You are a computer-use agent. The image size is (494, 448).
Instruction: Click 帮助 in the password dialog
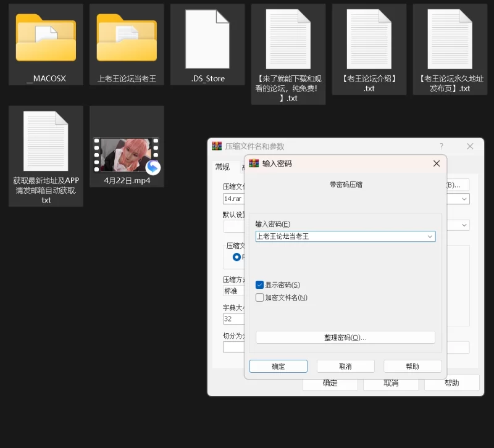pos(412,367)
